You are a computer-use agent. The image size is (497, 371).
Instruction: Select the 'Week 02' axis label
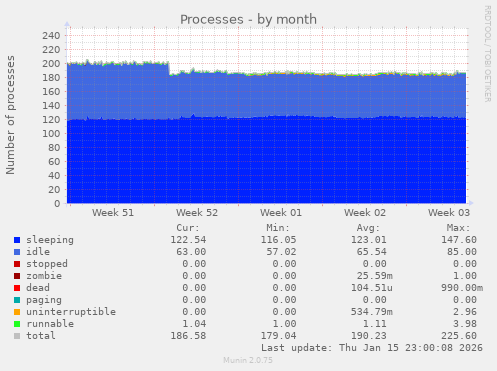point(365,213)
